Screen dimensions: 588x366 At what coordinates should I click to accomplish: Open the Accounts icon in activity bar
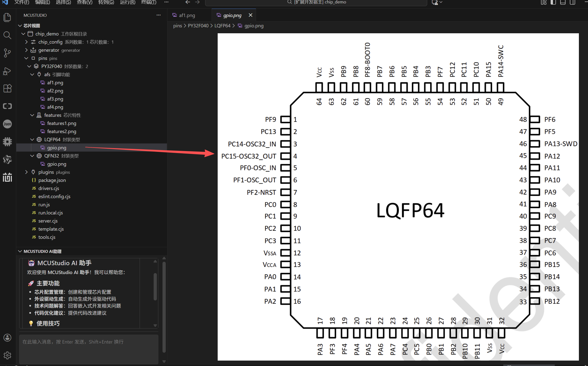coord(7,338)
